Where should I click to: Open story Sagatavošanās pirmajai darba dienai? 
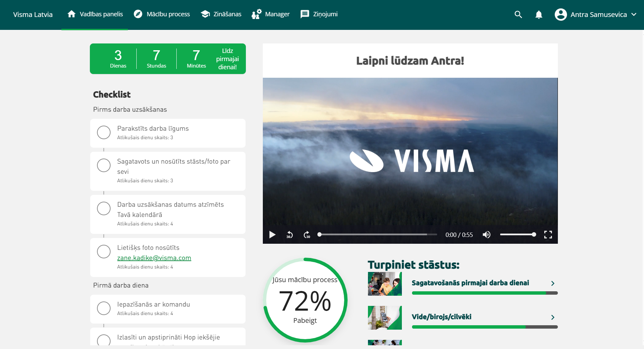pyautogui.click(x=470, y=283)
